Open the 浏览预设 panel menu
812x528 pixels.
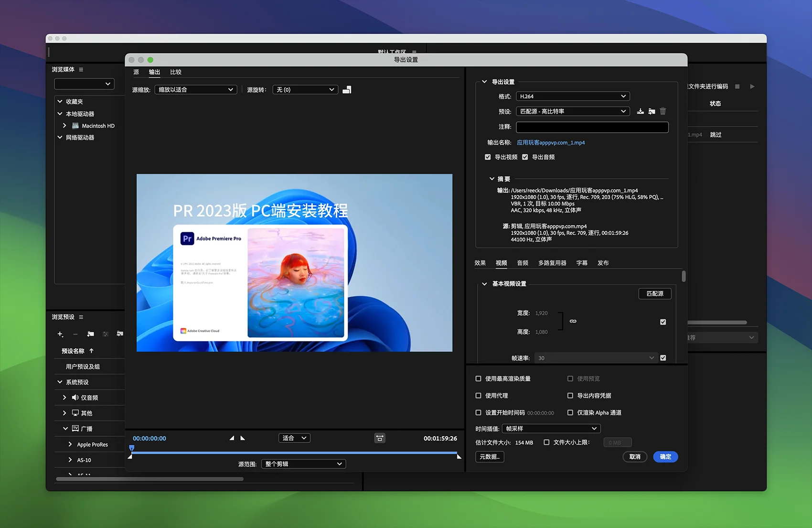(81, 317)
